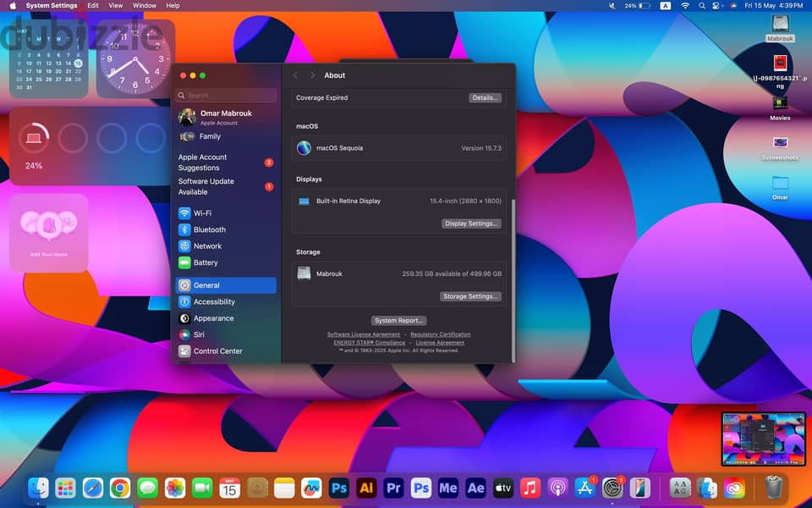
Task: Open the ENERGY STAR Compliance link
Action: [370, 343]
